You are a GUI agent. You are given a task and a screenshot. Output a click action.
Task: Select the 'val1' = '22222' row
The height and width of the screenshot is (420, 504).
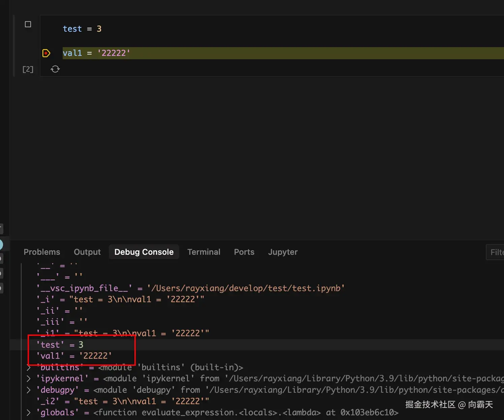pyautogui.click(x=74, y=356)
